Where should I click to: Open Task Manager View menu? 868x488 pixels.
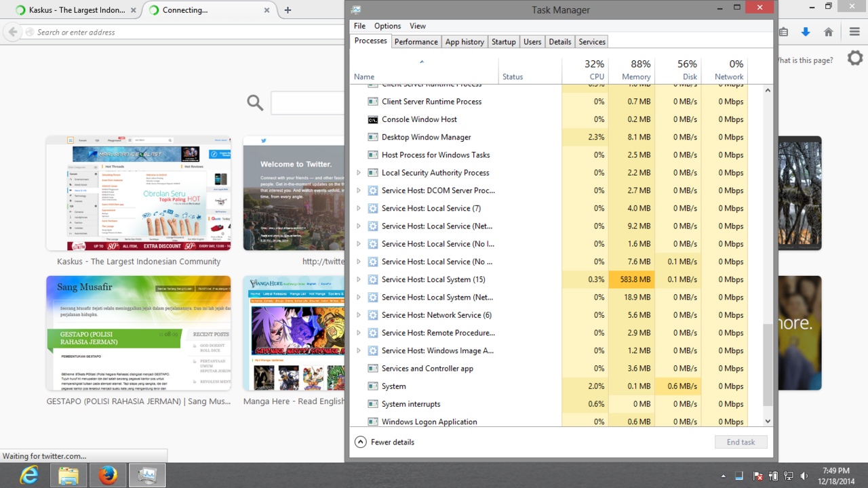point(418,26)
